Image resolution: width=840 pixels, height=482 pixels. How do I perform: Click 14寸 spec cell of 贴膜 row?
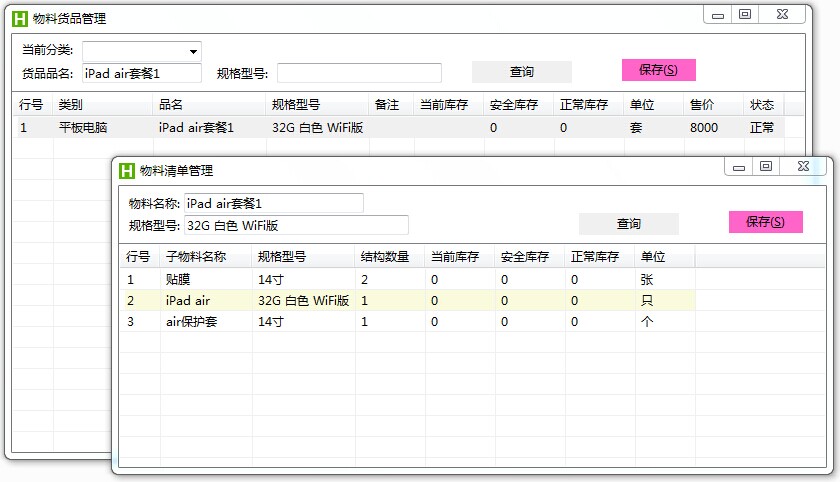pos(303,280)
